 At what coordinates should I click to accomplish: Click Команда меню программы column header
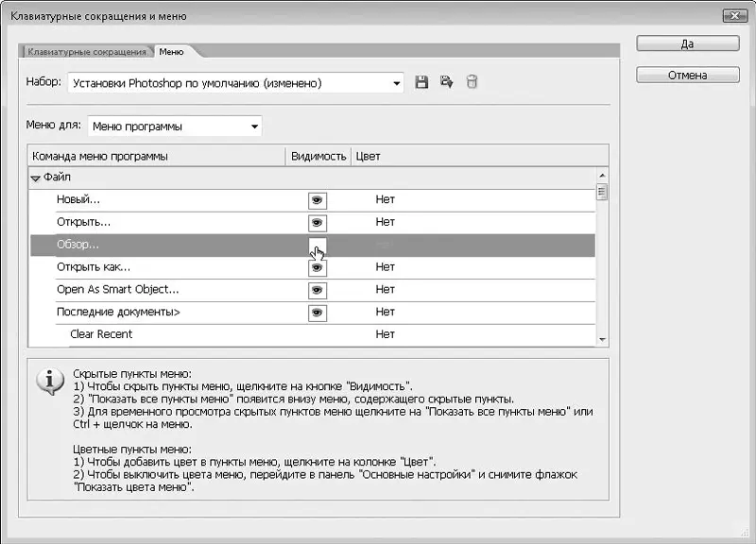(157, 156)
